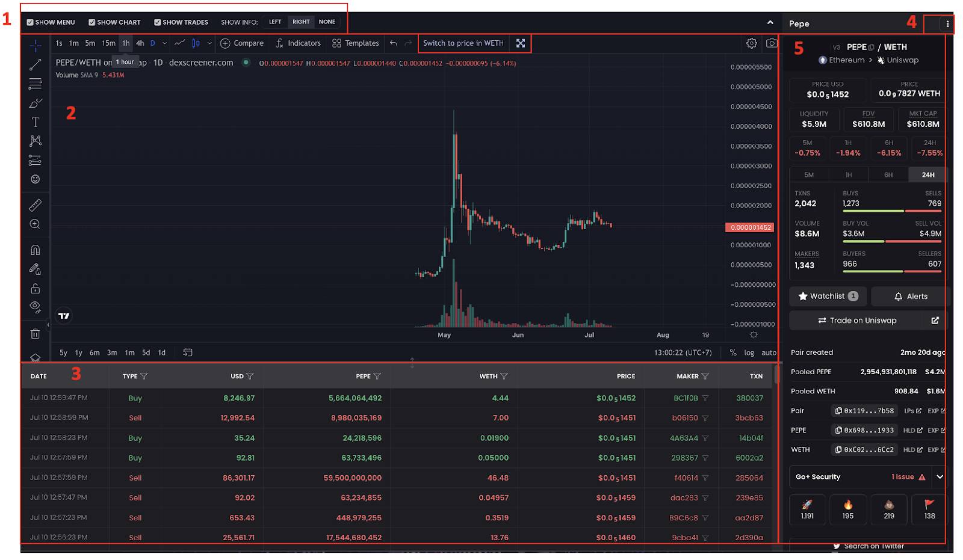Select the text annotation tool

36,122
